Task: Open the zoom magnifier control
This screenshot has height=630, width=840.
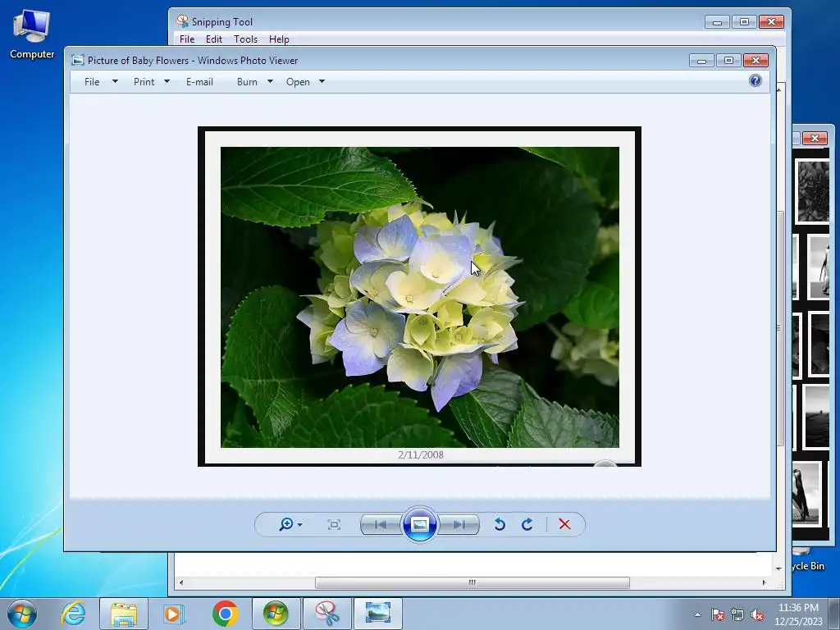Action: point(286,524)
